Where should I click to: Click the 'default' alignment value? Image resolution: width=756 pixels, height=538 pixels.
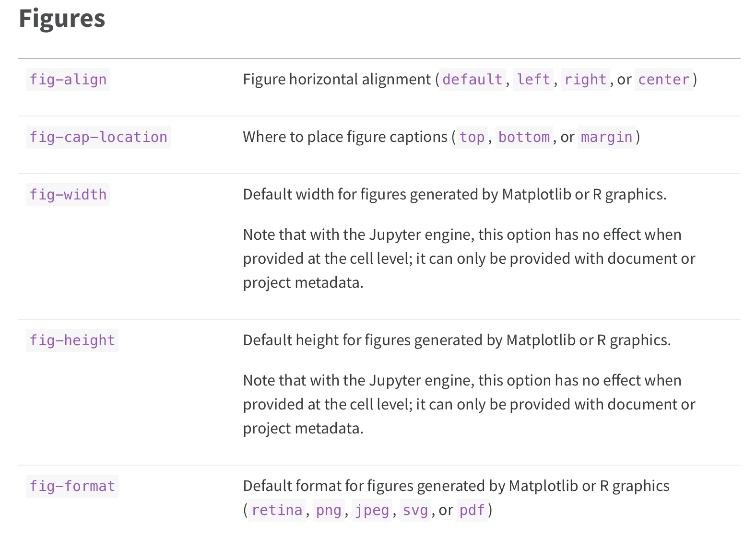coord(472,80)
